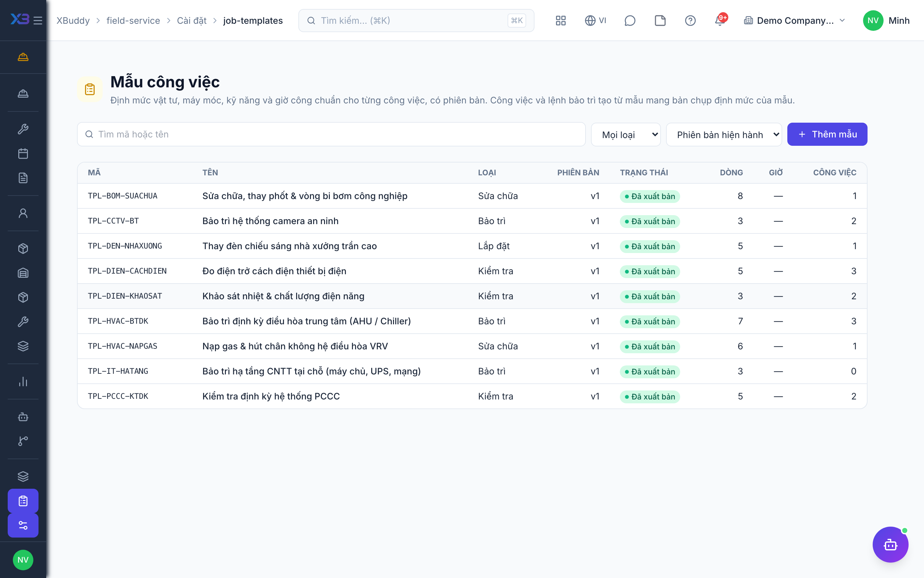This screenshot has height=578, width=924.
Task: Open the Mọi loại type filter dropdown
Action: point(626,135)
